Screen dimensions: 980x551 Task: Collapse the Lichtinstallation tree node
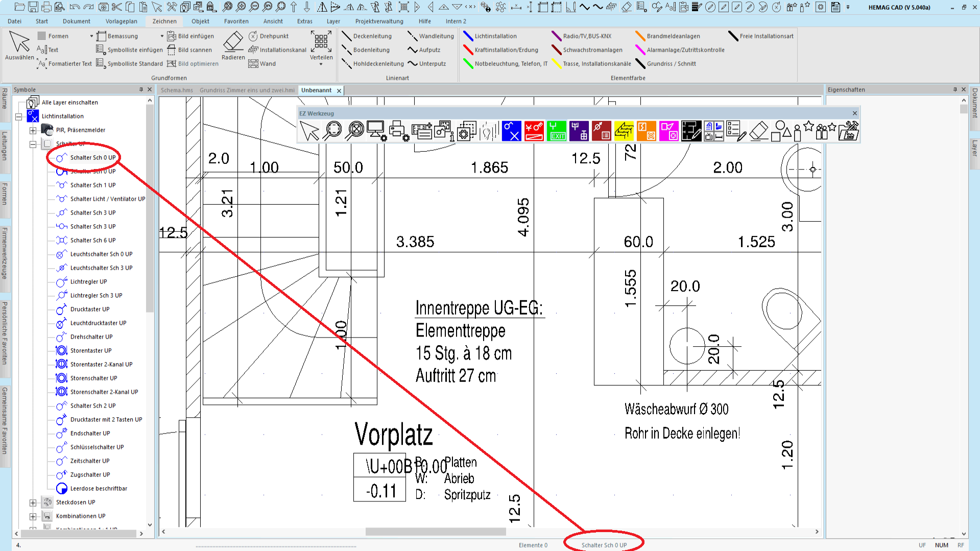point(19,116)
